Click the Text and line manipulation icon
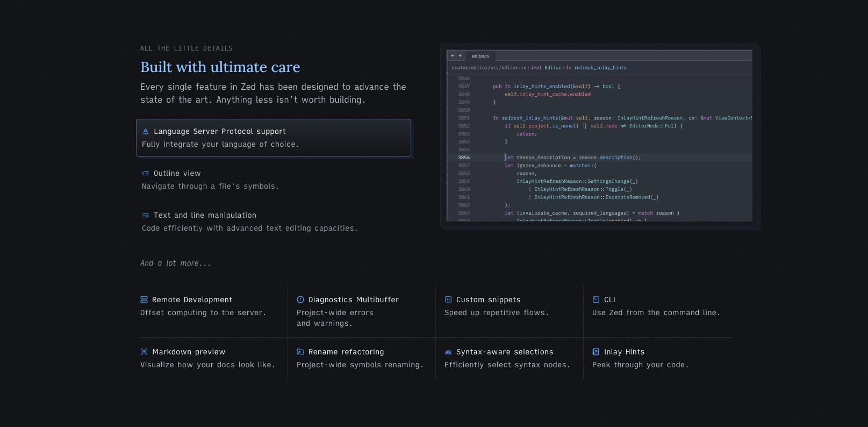The image size is (868, 427). (x=145, y=215)
